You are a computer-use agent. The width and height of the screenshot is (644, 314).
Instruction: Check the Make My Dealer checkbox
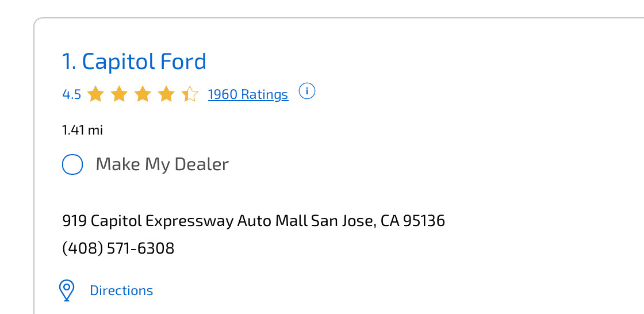(x=72, y=164)
